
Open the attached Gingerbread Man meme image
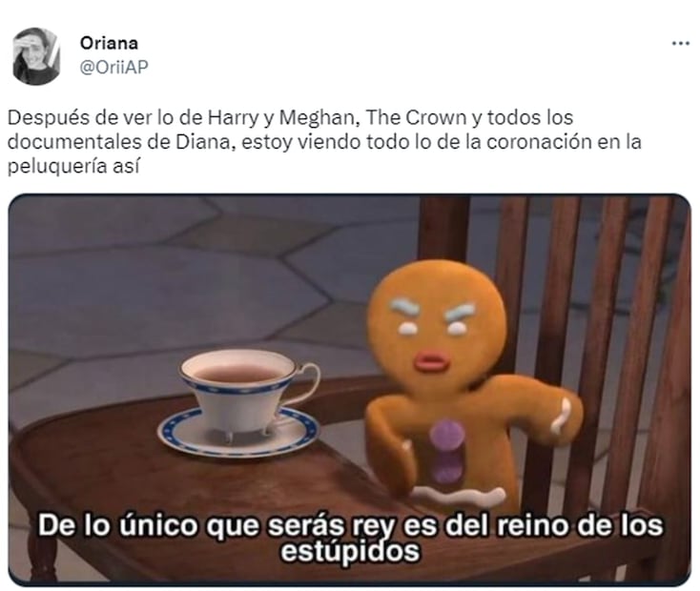[x=350, y=390]
